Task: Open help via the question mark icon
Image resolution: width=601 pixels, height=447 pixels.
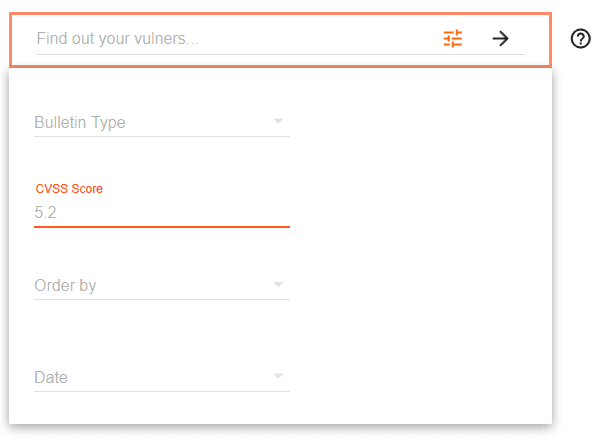Action: point(580,39)
